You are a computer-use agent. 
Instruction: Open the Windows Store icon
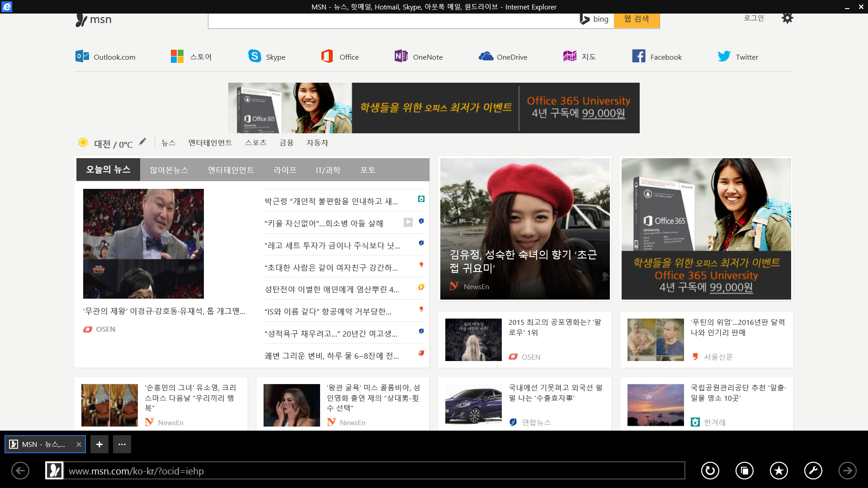pos(177,56)
